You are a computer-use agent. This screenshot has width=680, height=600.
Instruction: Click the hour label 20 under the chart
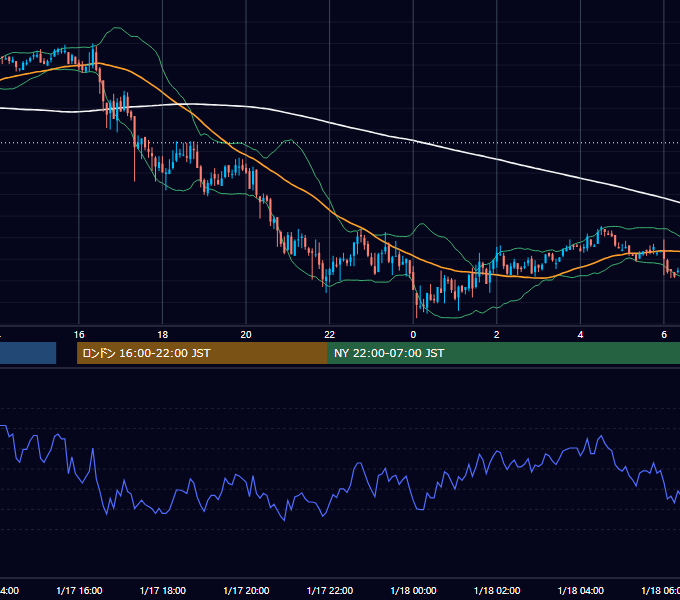(246, 335)
